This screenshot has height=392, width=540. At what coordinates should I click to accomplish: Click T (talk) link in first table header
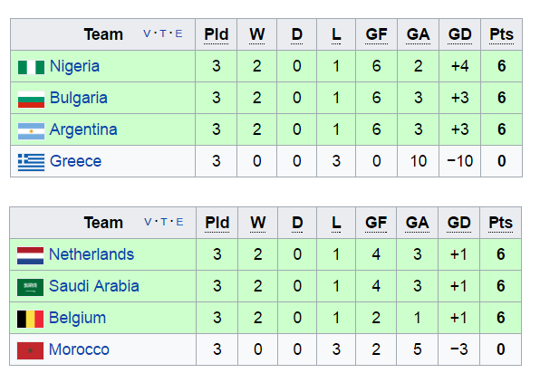pos(163,33)
